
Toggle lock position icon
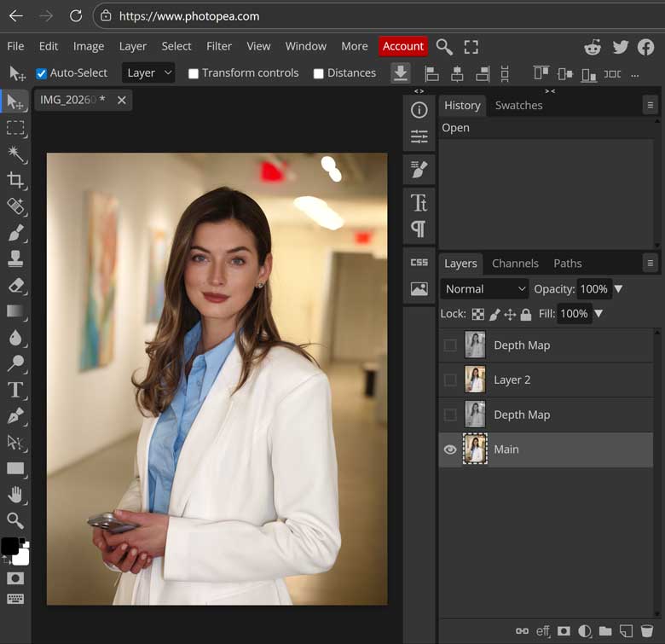pyautogui.click(x=510, y=315)
